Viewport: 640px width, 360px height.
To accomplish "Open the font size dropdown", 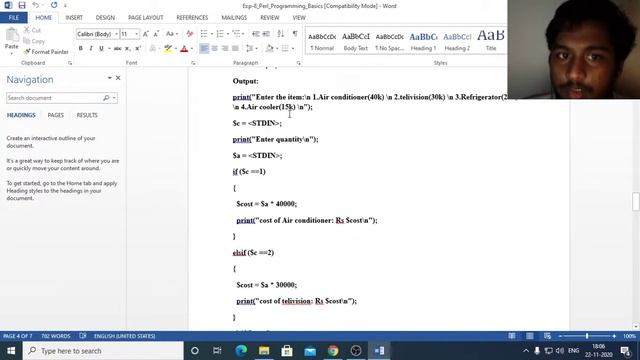I will coord(136,34).
